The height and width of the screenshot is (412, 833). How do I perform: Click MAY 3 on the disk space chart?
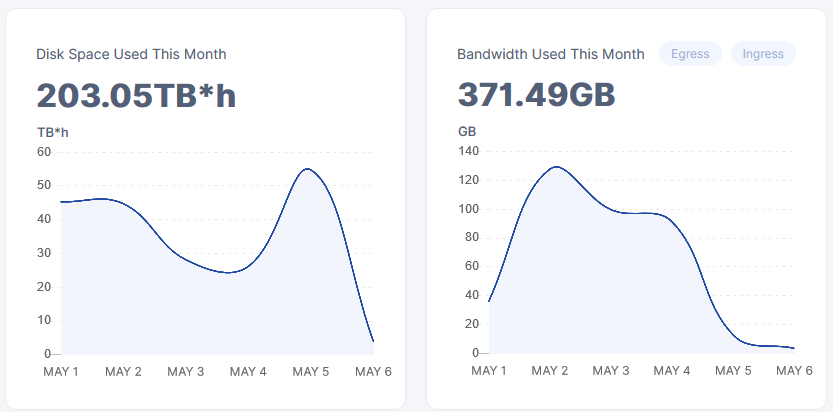186,372
